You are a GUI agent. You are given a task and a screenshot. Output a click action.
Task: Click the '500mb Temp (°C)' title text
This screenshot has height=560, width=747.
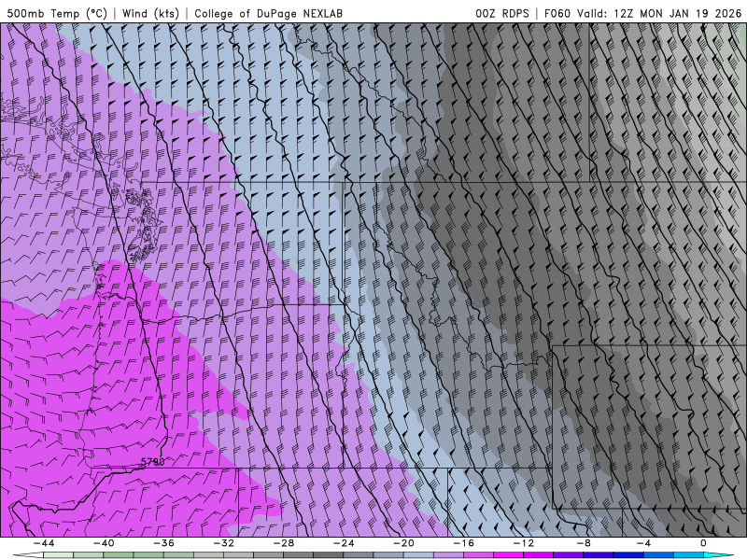tap(57, 13)
